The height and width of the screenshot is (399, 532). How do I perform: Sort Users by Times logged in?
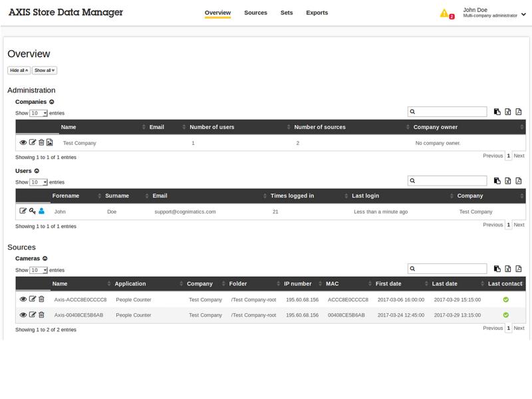pos(292,196)
